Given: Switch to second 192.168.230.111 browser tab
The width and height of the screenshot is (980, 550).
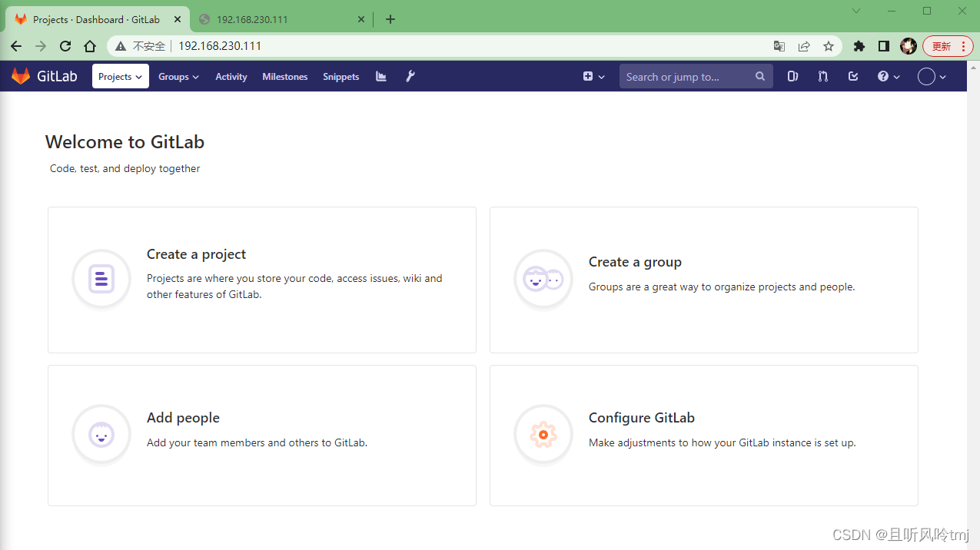Looking at the screenshot, I should click(x=280, y=19).
